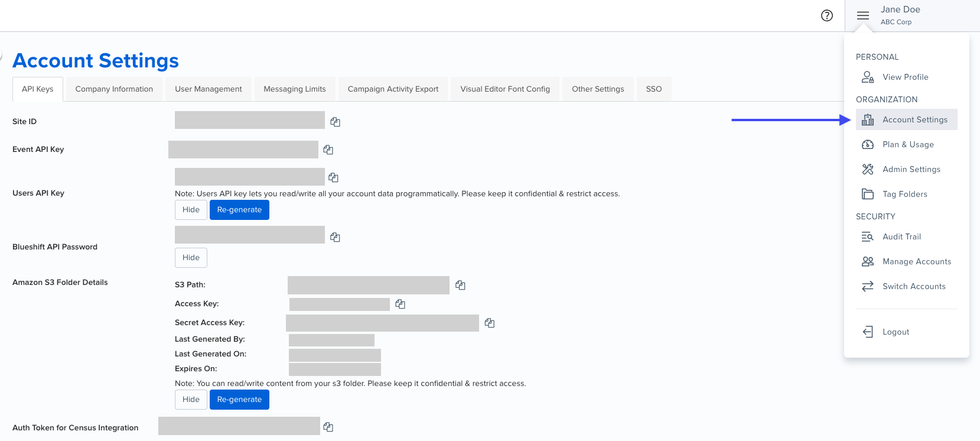Switch to the SSO tab

[654, 89]
